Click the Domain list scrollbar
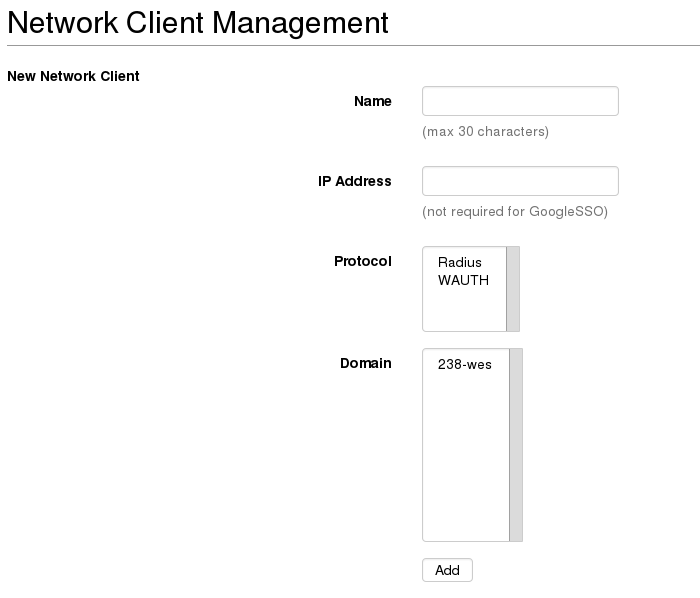The image size is (700, 598). click(x=516, y=445)
